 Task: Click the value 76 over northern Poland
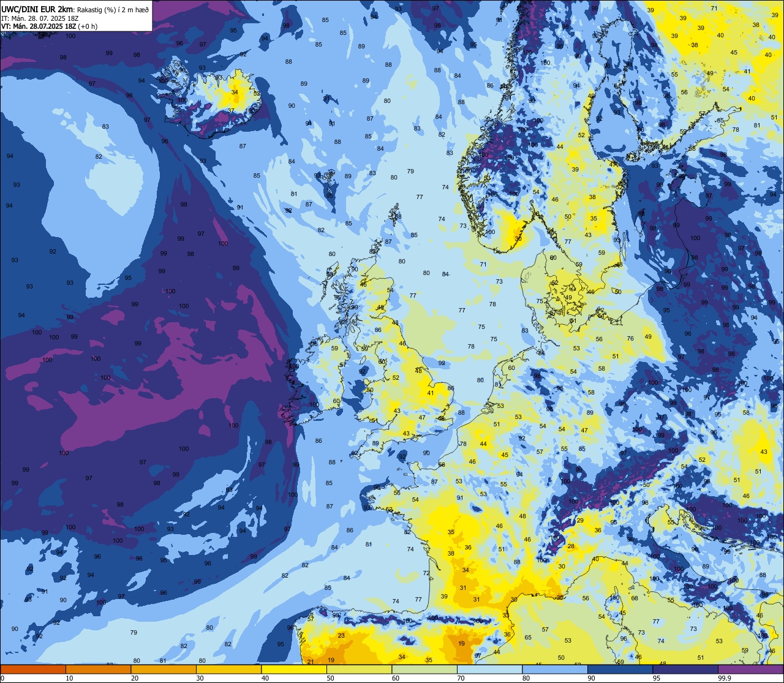[630, 339]
